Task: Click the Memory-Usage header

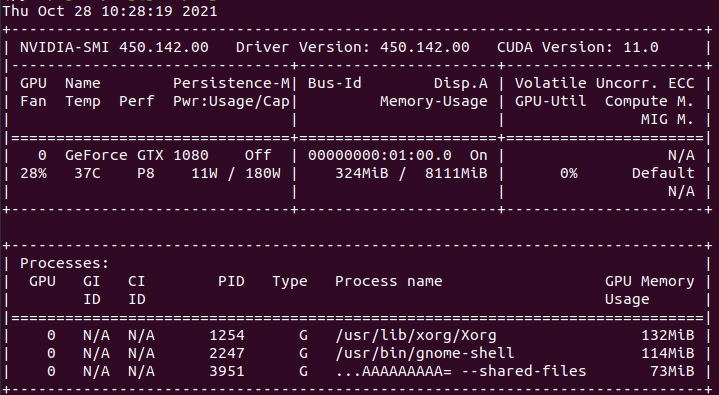Action: pos(434,102)
